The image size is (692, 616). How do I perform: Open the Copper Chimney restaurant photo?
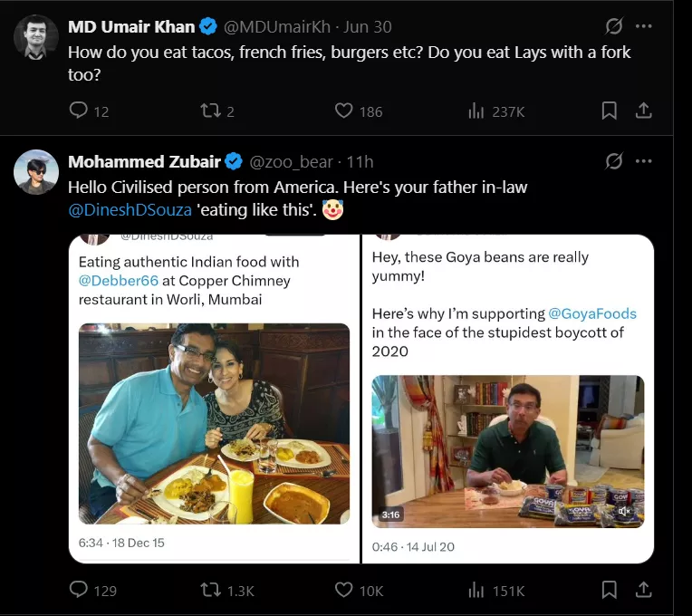tap(214, 423)
